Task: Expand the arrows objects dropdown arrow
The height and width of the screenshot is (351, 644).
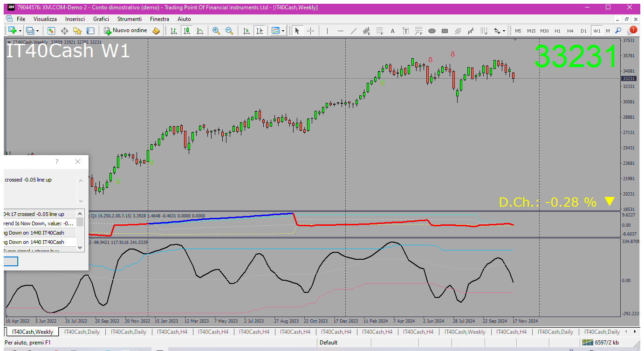Action: tap(504, 31)
